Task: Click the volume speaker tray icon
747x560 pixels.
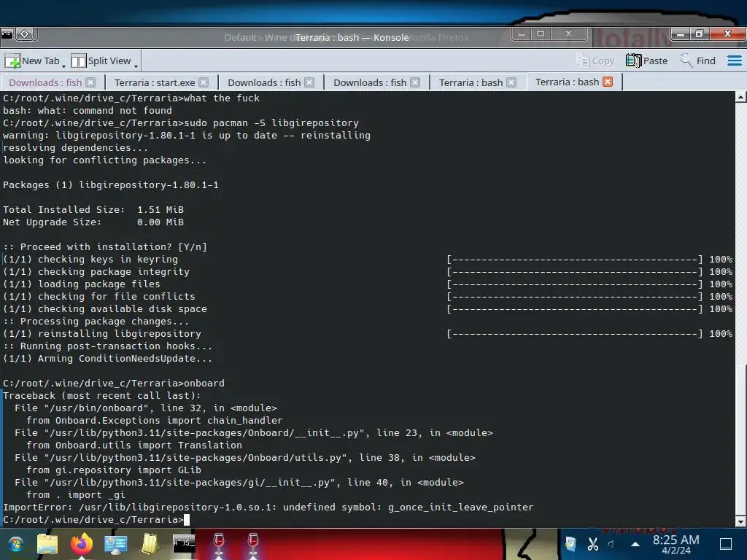Action: [x=611, y=544]
